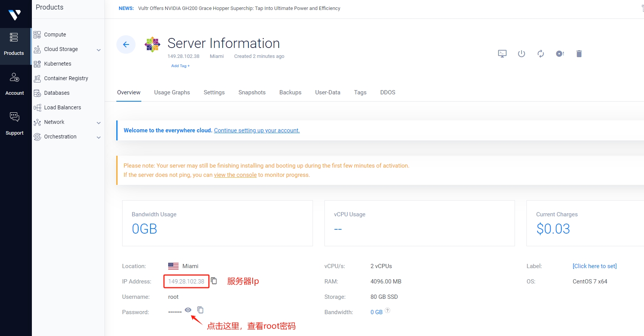Click the Miami location with flag

click(x=183, y=266)
